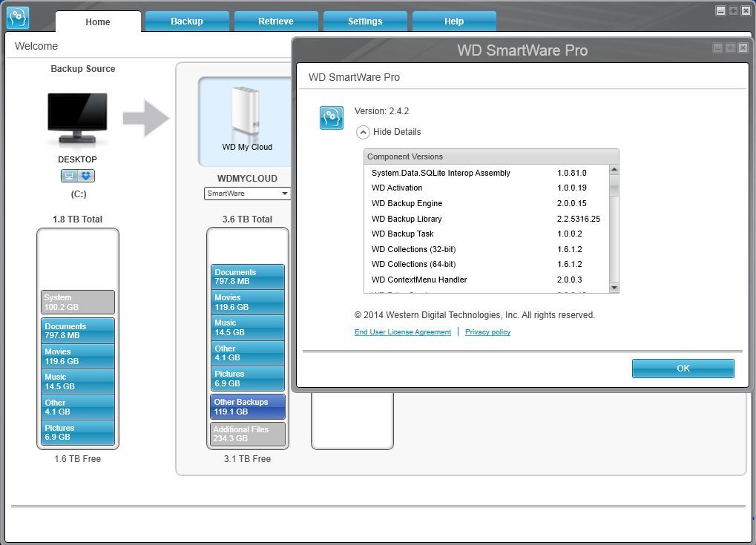
Task: Select the WD Backup Library row
Action: [487, 219]
